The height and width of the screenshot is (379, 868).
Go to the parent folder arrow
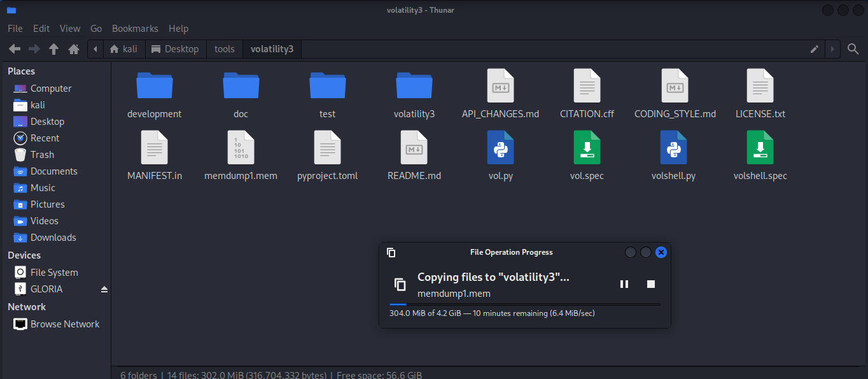[54, 49]
